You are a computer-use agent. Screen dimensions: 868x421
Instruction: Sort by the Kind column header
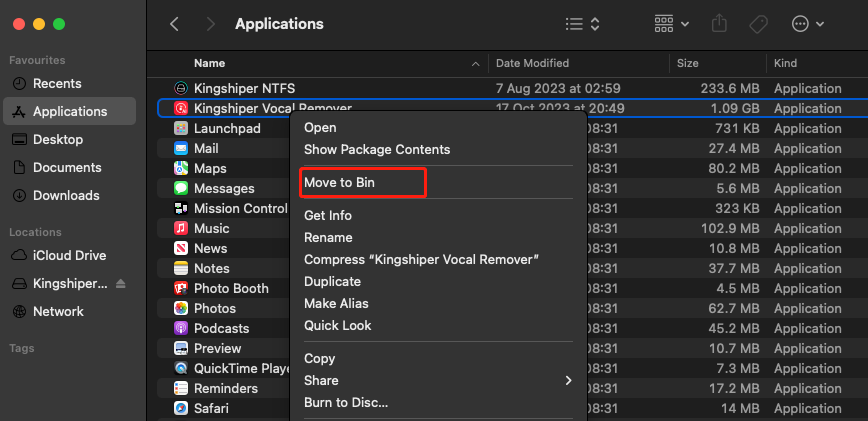[785, 63]
